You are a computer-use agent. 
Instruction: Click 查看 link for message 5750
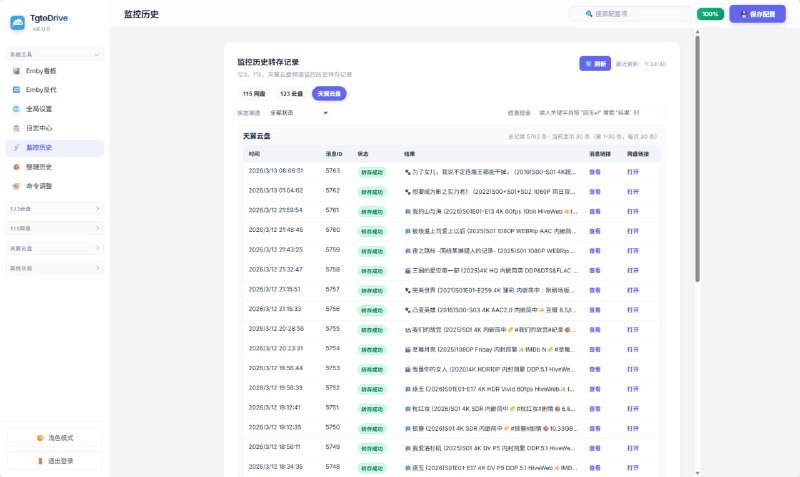click(x=595, y=429)
